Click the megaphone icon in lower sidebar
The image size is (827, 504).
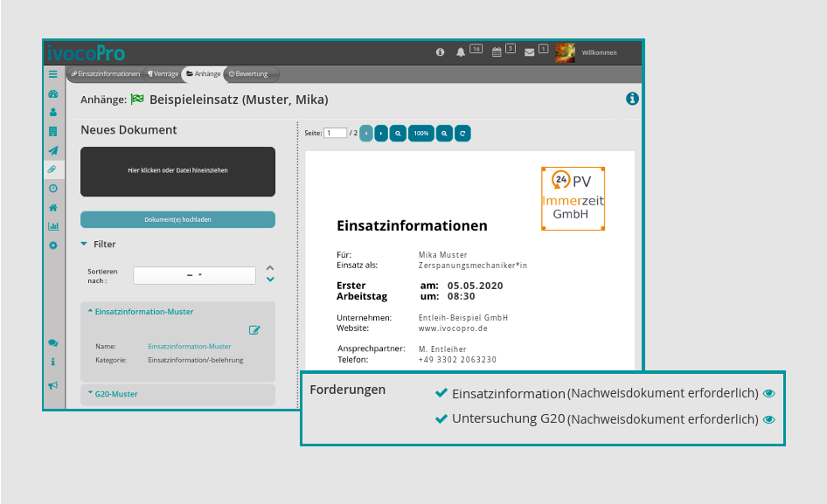[52, 385]
